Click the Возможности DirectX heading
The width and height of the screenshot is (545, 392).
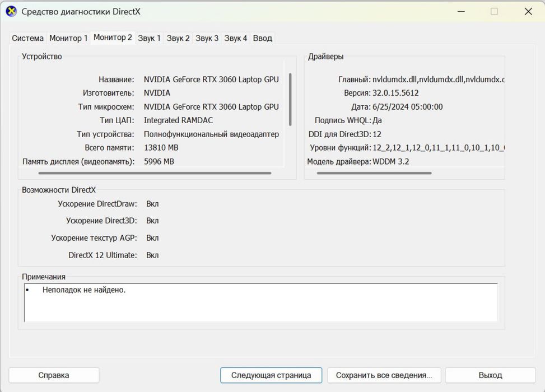coord(59,190)
